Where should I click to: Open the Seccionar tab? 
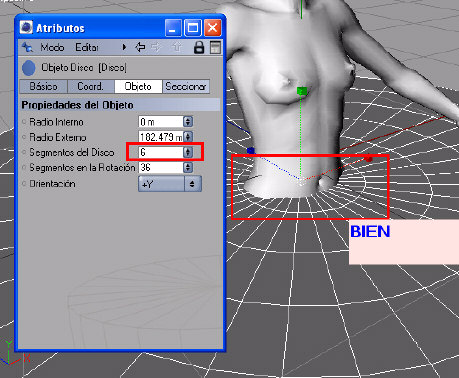pos(186,87)
